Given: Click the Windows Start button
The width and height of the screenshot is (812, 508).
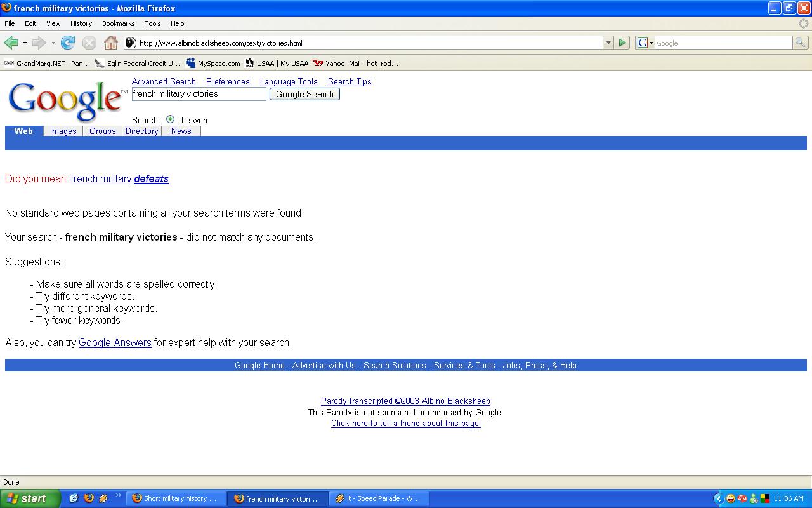Looking at the screenshot, I should click(30, 498).
